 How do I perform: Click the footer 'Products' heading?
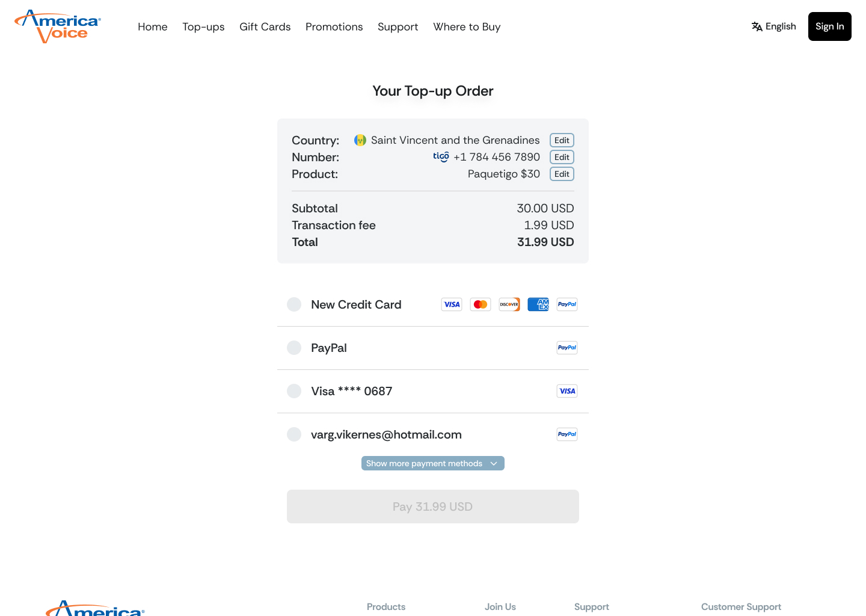[x=386, y=606]
